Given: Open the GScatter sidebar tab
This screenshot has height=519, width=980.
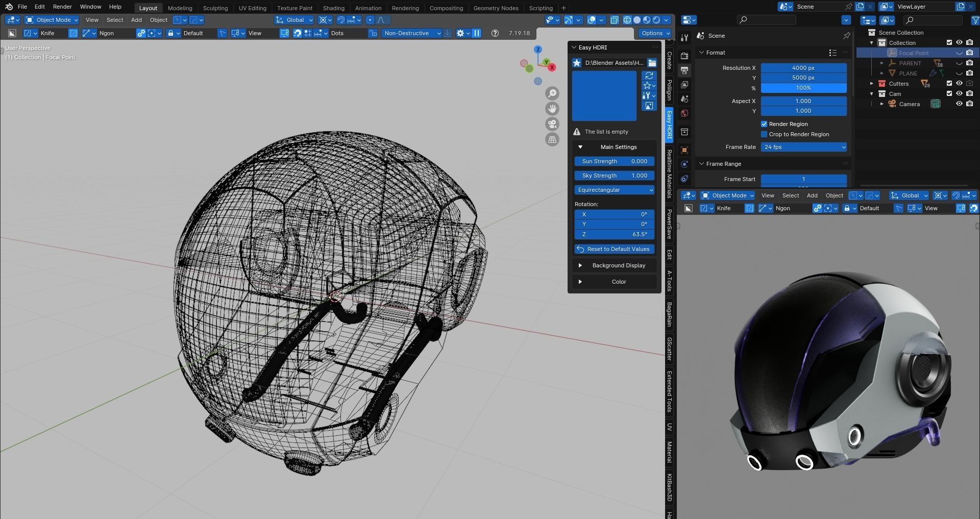Looking at the screenshot, I should [x=669, y=349].
